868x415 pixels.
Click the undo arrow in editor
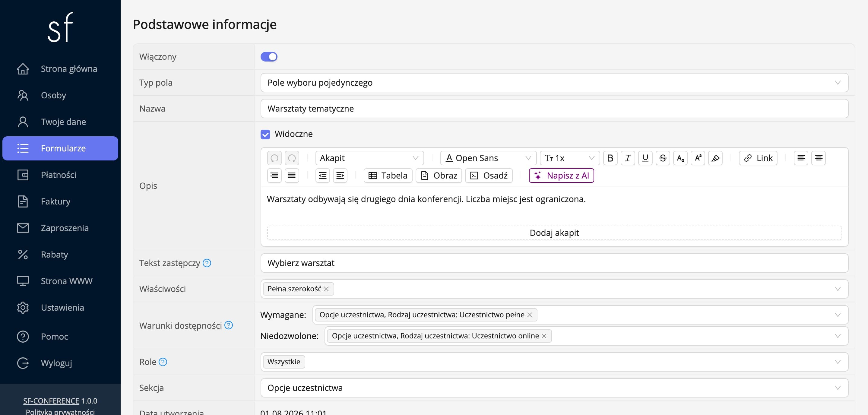(x=274, y=158)
